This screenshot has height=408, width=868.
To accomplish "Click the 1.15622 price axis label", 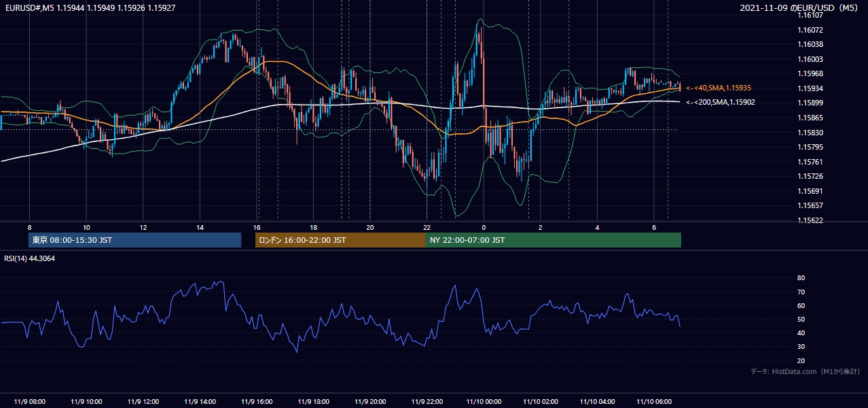I will pyautogui.click(x=810, y=220).
